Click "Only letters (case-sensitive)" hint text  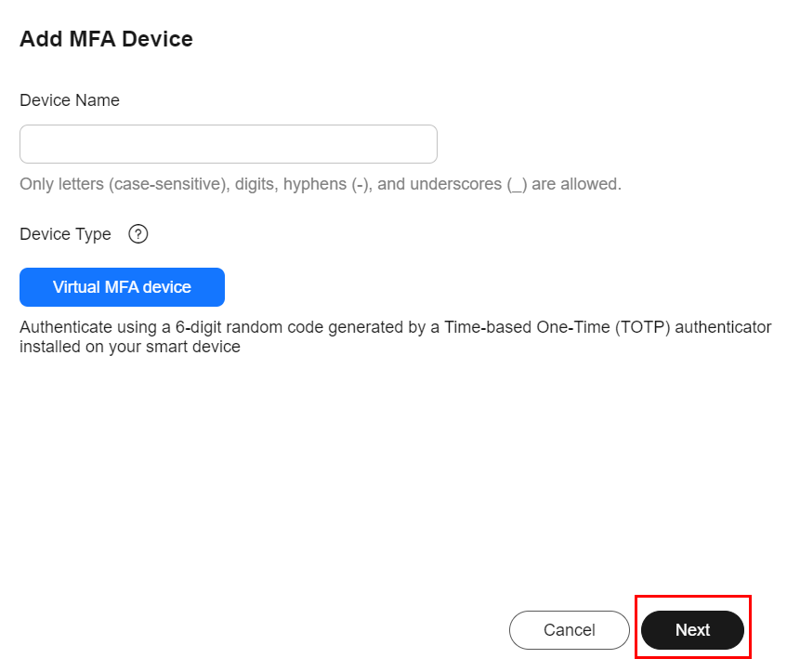[x=123, y=184]
